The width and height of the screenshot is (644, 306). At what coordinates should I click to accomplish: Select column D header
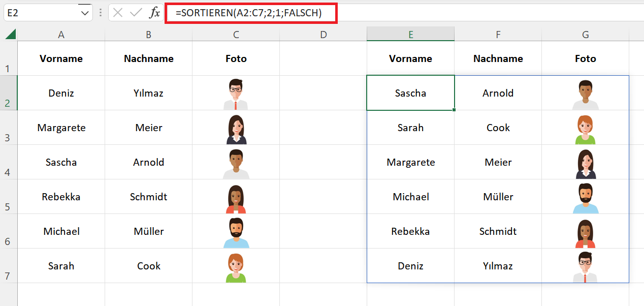tap(324, 35)
